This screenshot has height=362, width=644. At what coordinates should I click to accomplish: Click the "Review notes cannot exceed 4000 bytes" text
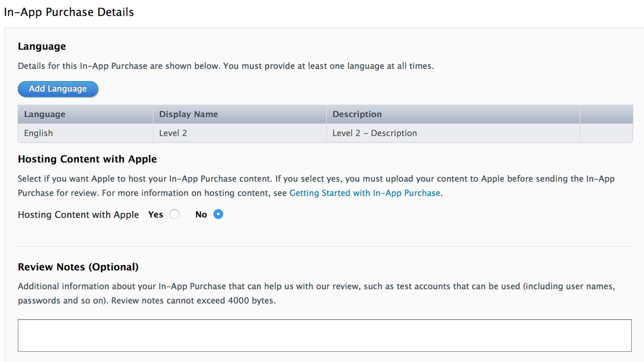(x=193, y=301)
